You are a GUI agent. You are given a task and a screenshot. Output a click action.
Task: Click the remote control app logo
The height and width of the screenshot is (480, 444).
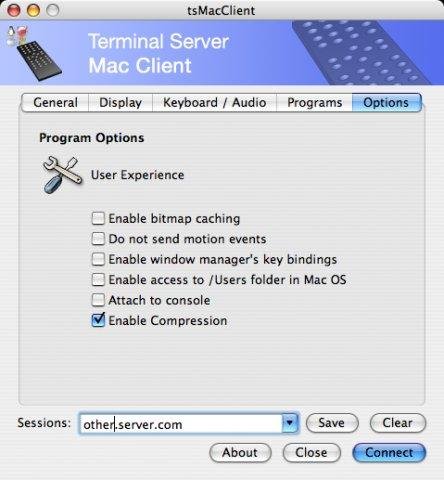[x=34, y=53]
